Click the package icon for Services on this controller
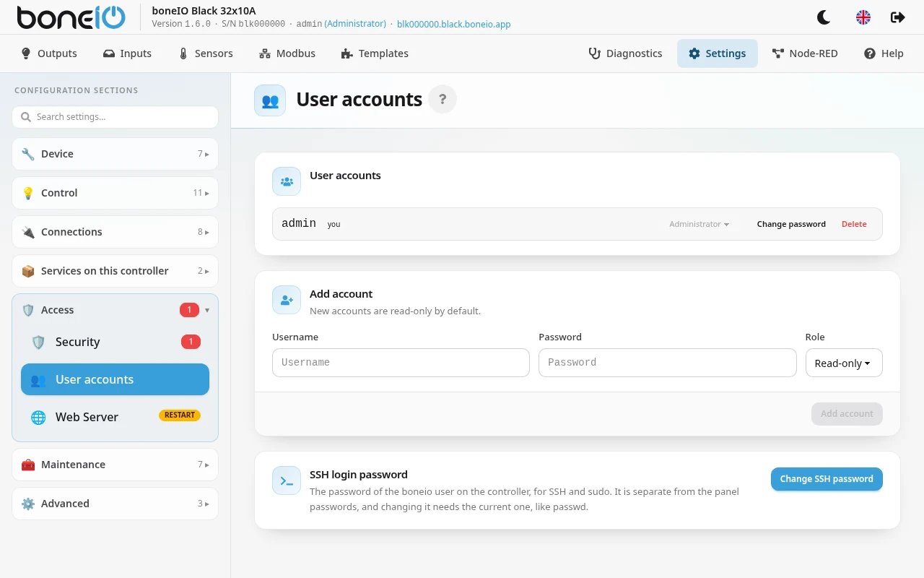 28,271
